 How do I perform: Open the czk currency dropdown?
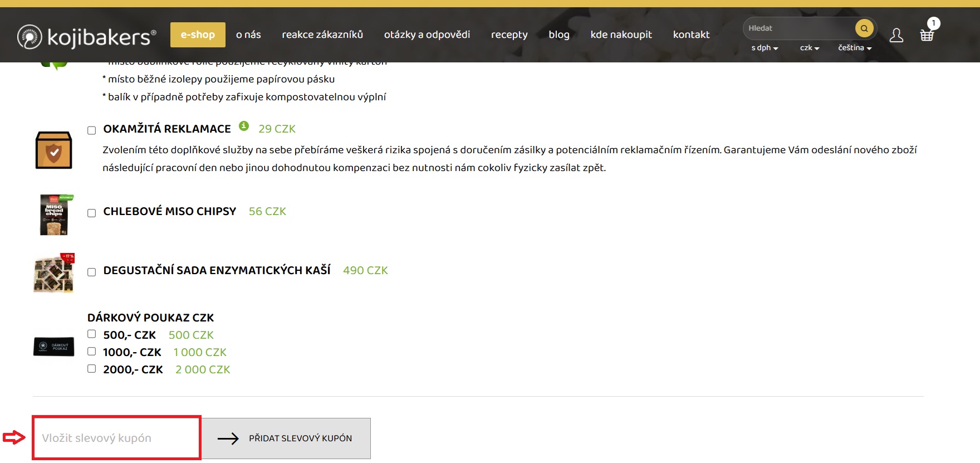click(x=810, y=48)
